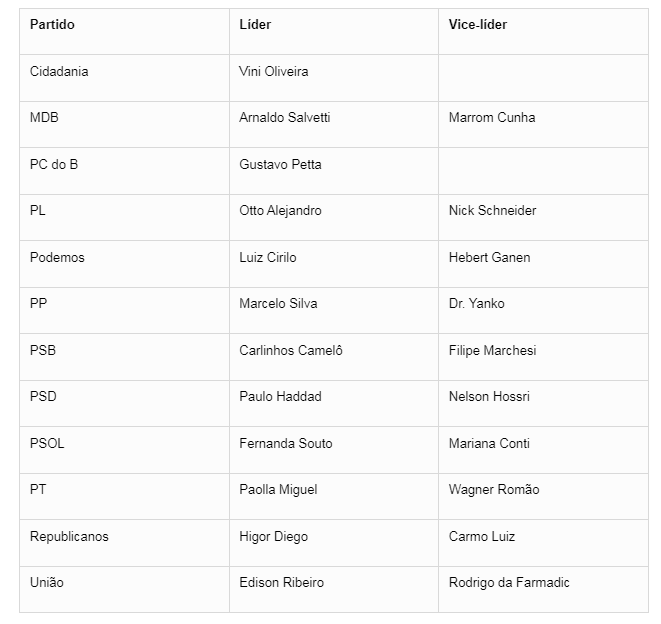
Task: Click on Otto Alejandro's name
Action: (280, 210)
